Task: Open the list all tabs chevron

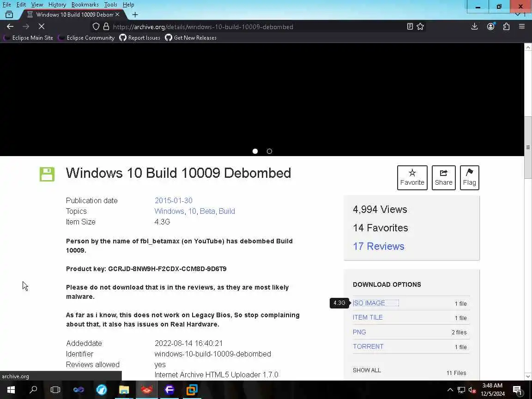Action: (517, 14)
